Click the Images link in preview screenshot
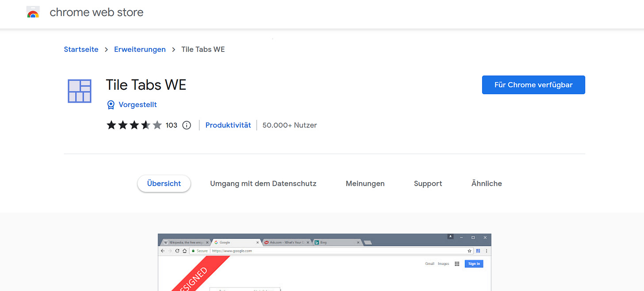This screenshot has height=291, width=644. pos(443,264)
